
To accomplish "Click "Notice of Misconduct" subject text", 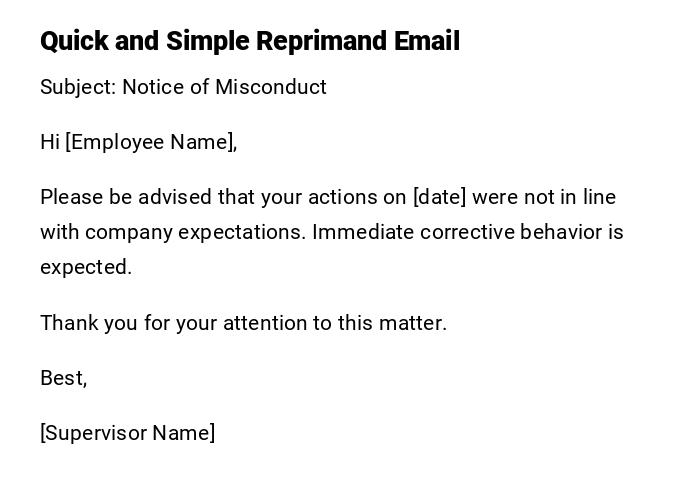I will pos(224,87).
